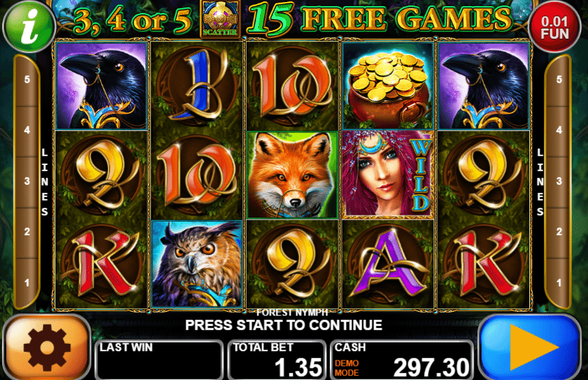Click the red 0.01 FUN denomination button
The height and width of the screenshot is (380, 588).
(555, 27)
